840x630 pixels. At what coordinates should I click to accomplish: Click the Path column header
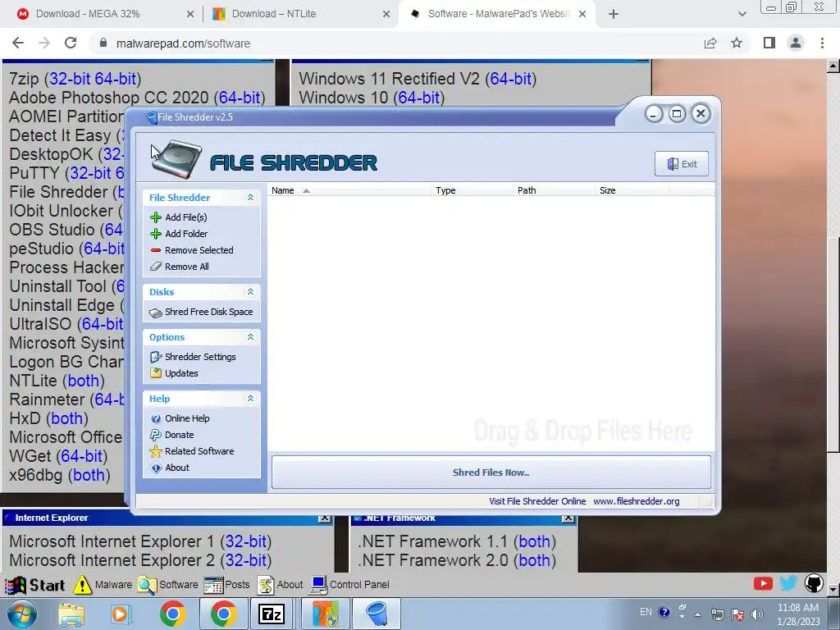tap(554, 190)
